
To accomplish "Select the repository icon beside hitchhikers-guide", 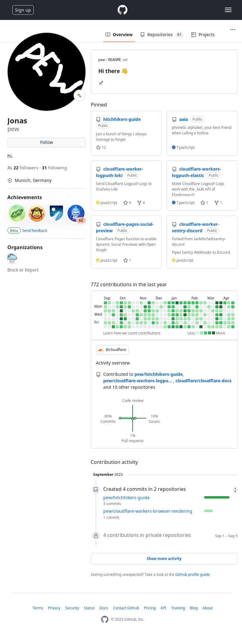I will tap(98, 119).
